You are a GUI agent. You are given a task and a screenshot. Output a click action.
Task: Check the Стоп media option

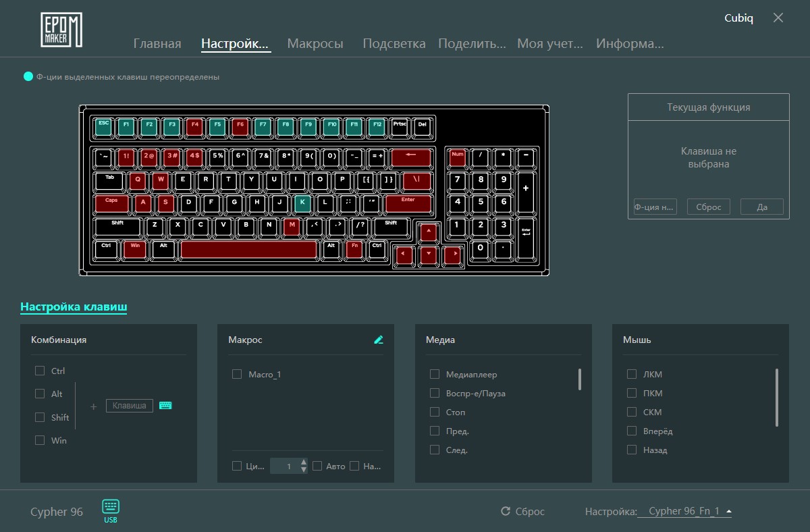tap(435, 412)
